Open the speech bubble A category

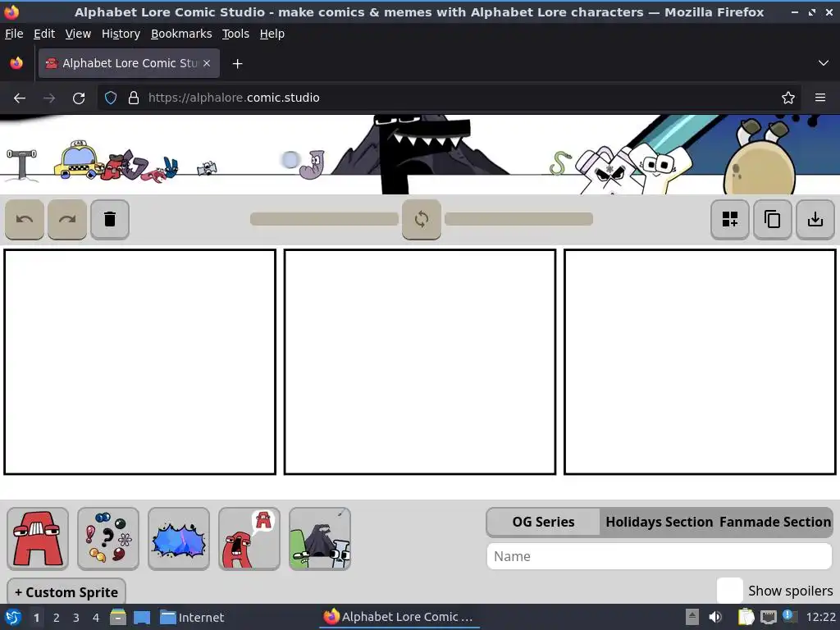[249, 538]
